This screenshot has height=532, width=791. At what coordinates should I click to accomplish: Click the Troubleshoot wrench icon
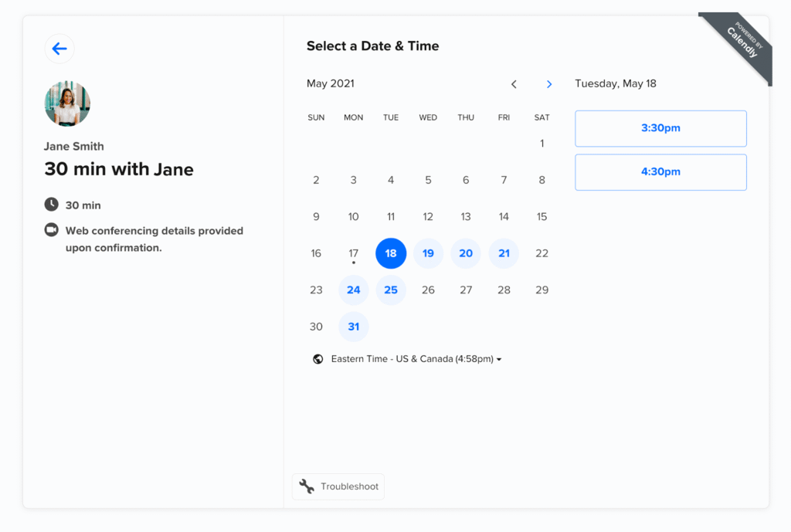[307, 486]
